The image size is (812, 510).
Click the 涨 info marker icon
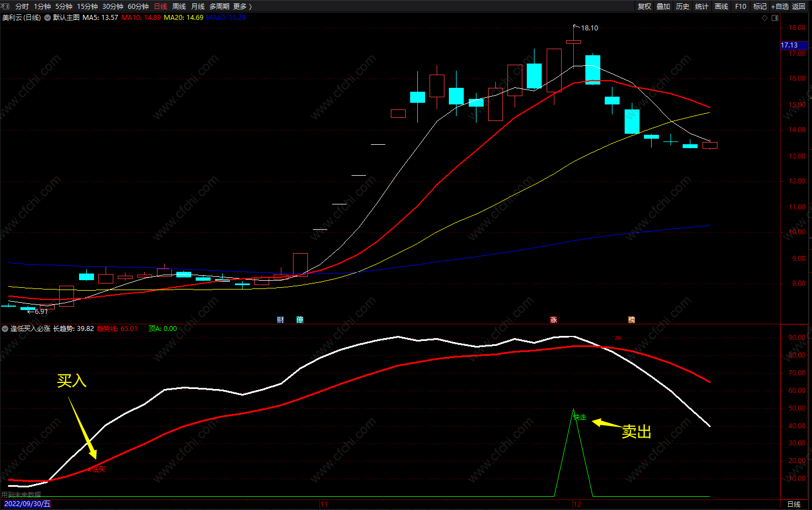point(553,320)
